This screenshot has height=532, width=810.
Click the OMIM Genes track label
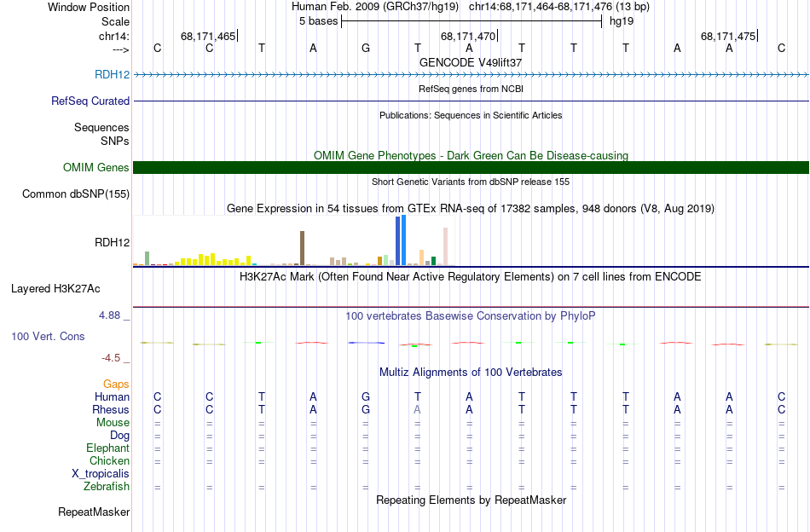point(95,167)
